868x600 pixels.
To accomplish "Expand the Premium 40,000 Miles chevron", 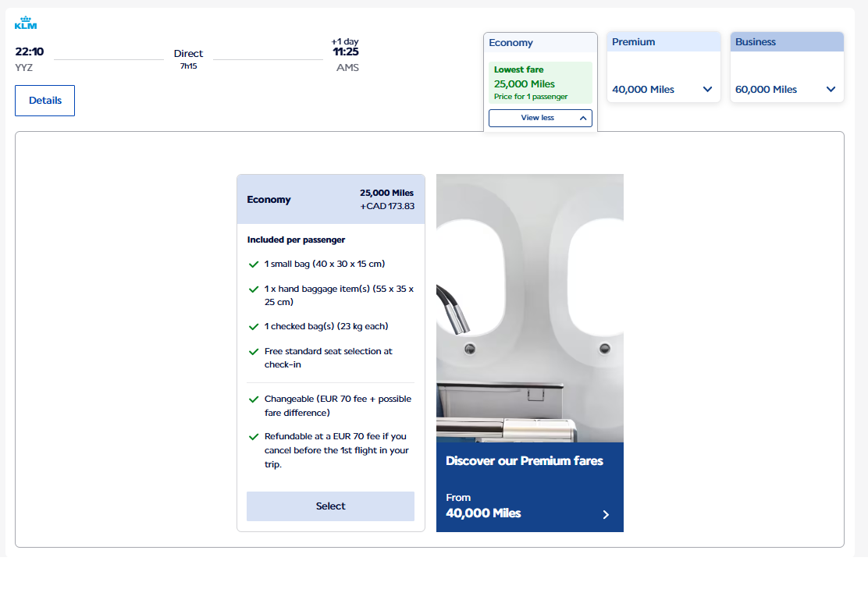I will pyautogui.click(x=707, y=90).
